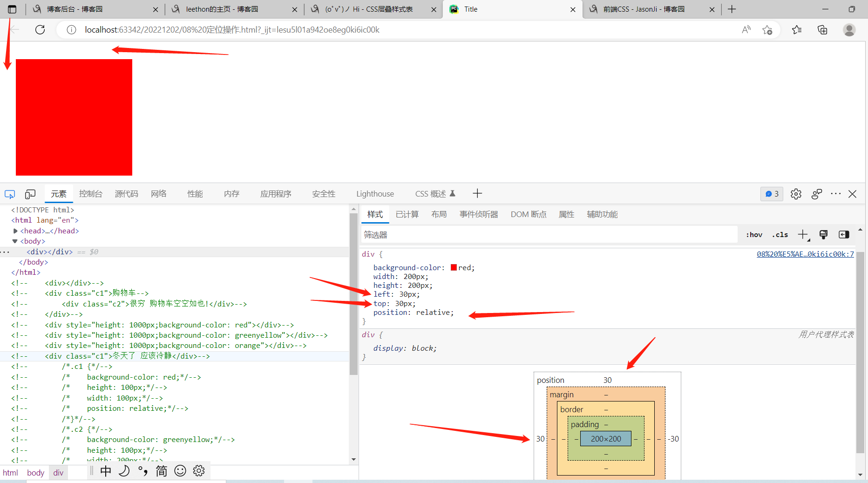868x483 pixels.
Task: Add more tools to DevTools tab bar
Action: tap(477, 193)
